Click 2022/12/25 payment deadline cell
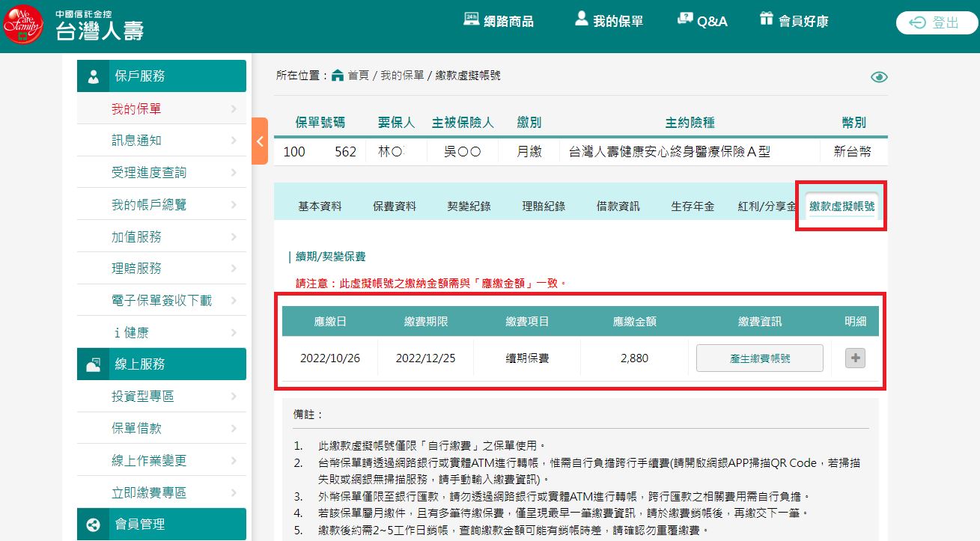 tap(426, 358)
